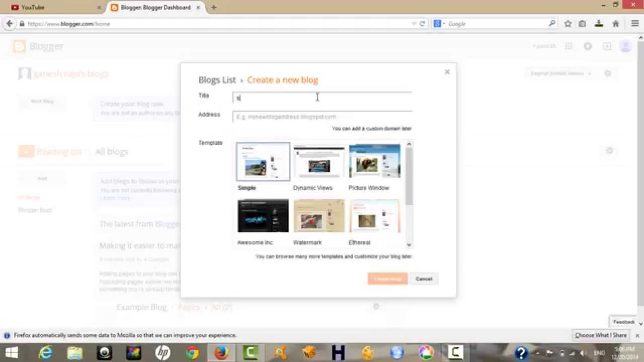The height and width of the screenshot is (362, 644).
Task: Click the address bar URL field
Action: point(216,24)
